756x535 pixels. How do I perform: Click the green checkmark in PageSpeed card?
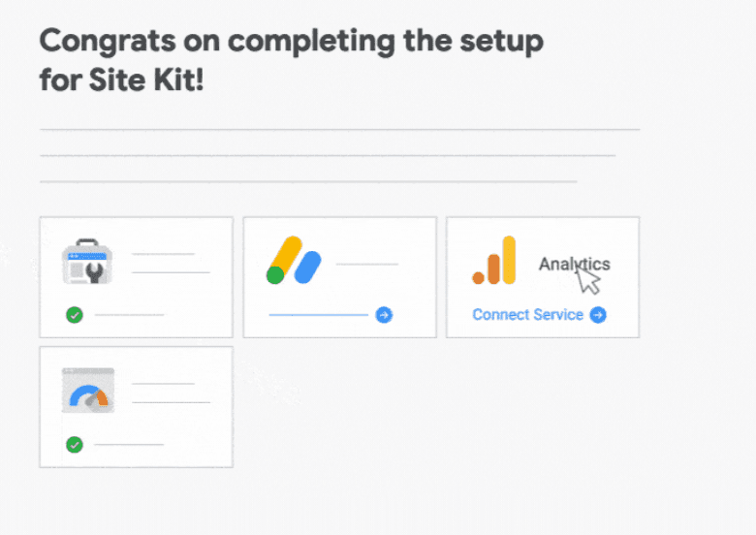75,445
